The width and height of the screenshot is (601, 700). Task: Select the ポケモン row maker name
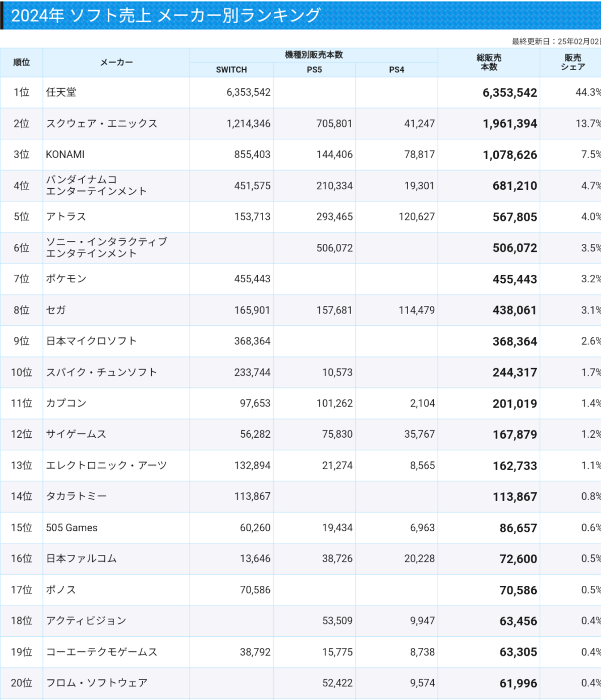tap(66, 279)
